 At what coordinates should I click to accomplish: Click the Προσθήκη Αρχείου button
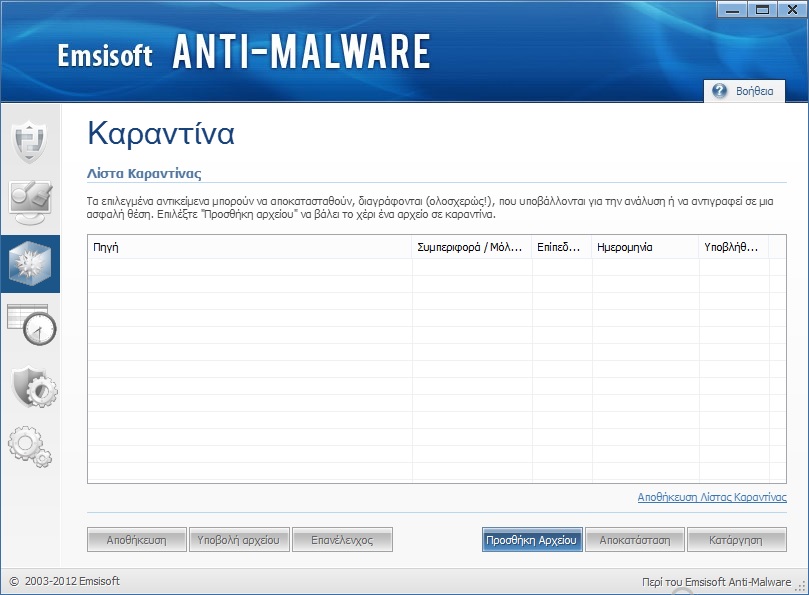(532, 540)
